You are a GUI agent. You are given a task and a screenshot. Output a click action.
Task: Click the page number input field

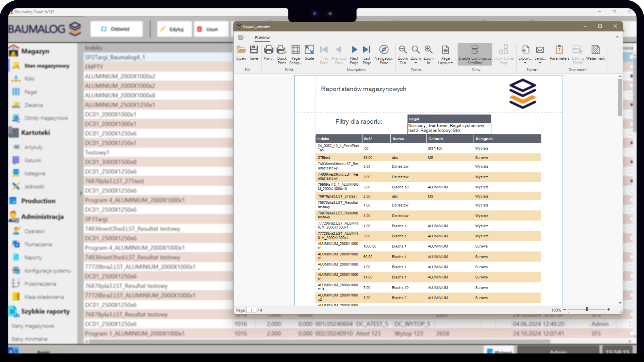point(251,310)
